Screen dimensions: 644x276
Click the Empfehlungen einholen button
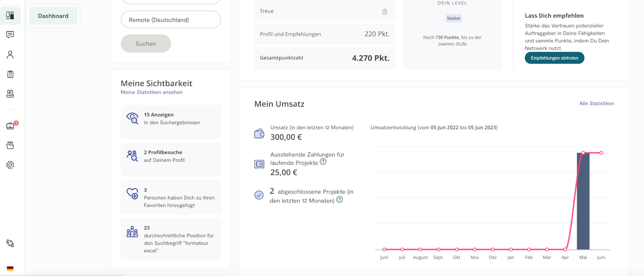point(554,58)
